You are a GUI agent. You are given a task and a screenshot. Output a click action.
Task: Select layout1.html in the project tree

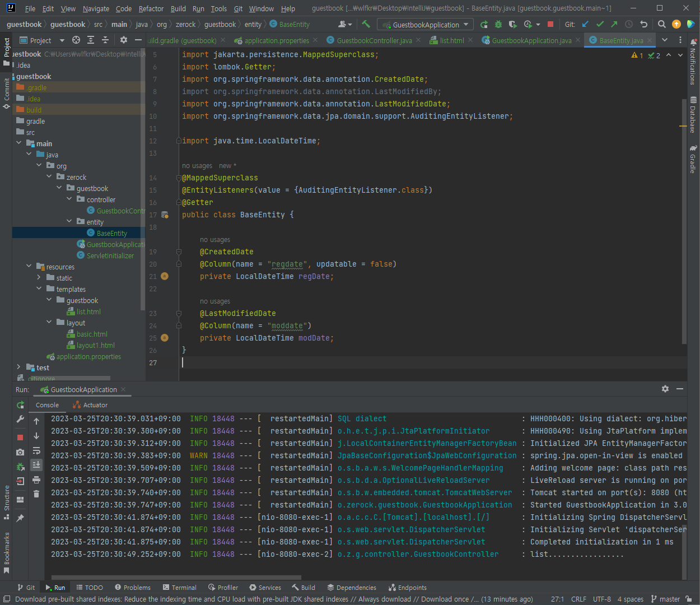[x=95, y=345]
